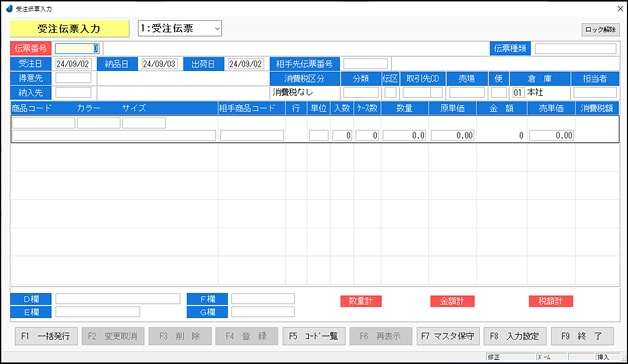Viewport: 628px width, 364px height.
Task: Click the 担当者 input field
Action: (x=595, y=93)
